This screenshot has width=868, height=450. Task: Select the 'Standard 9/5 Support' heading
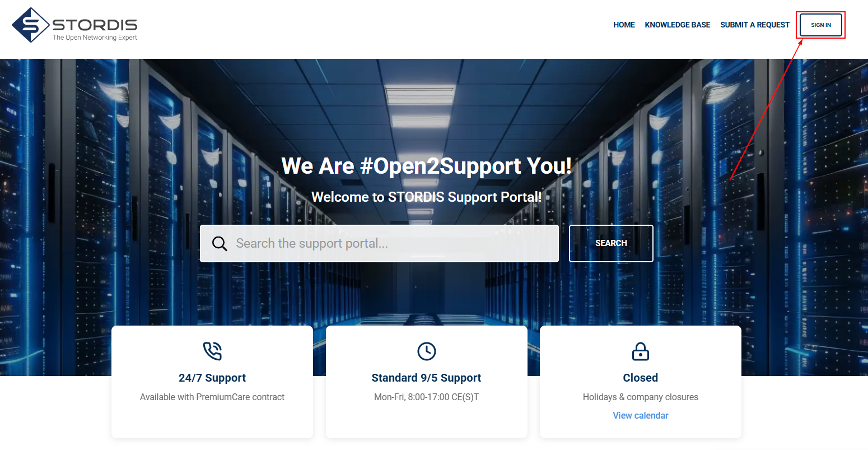point(426,378)
